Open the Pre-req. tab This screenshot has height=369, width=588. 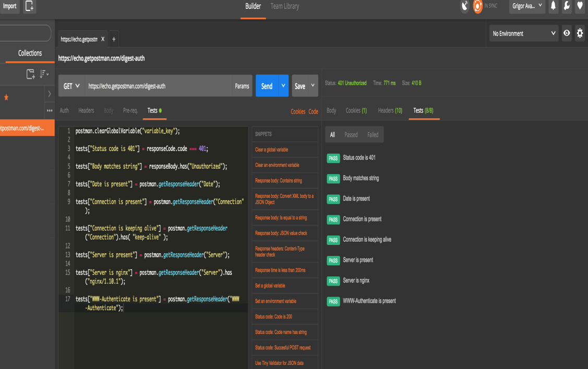[130, 110]
